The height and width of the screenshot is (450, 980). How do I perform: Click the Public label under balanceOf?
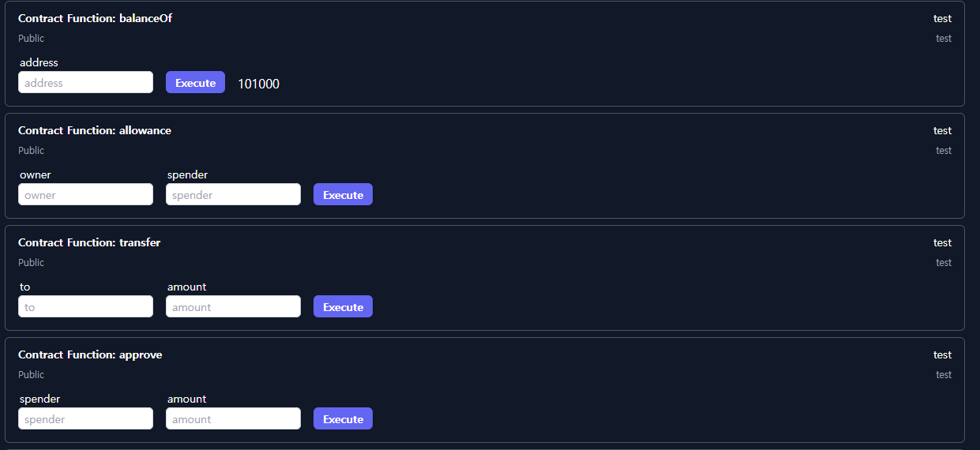tap(32, 38)
